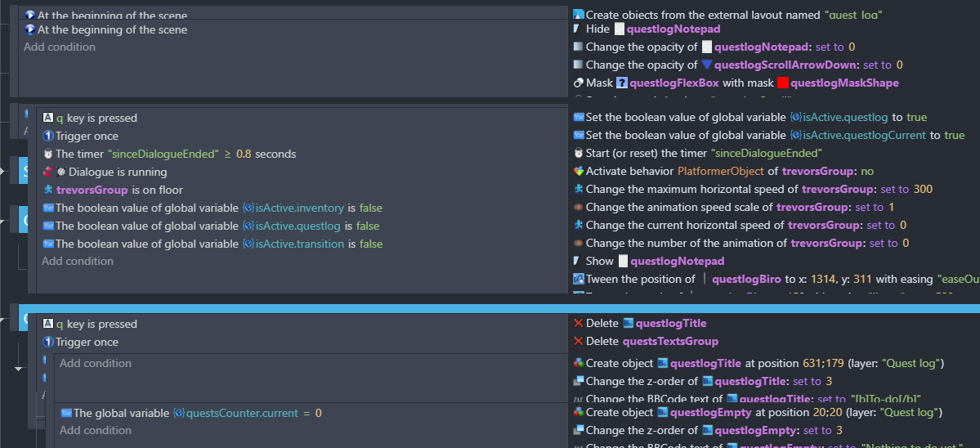Click the Create object questlogEmpty action icon
980x448 pixels.
tap(578, 412)
